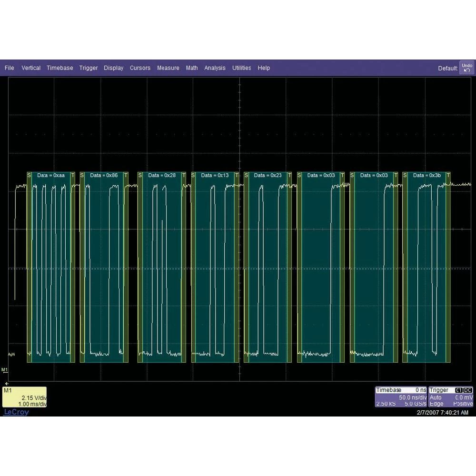The height and width of the screenshot is (476, 476).
Task: Open the M1 trace descriptor box
Action: (25, 397)
